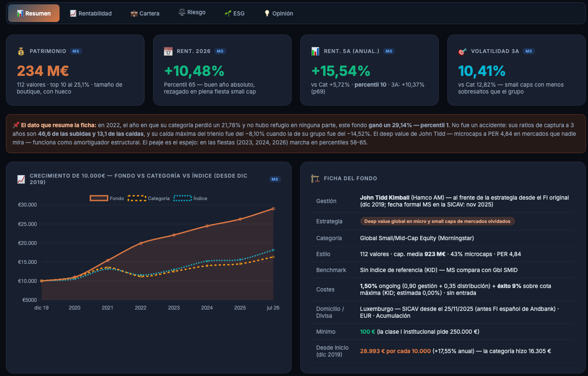588x376 pixels.
Task: Click the +10,48% return value
Action: [194, 71]
